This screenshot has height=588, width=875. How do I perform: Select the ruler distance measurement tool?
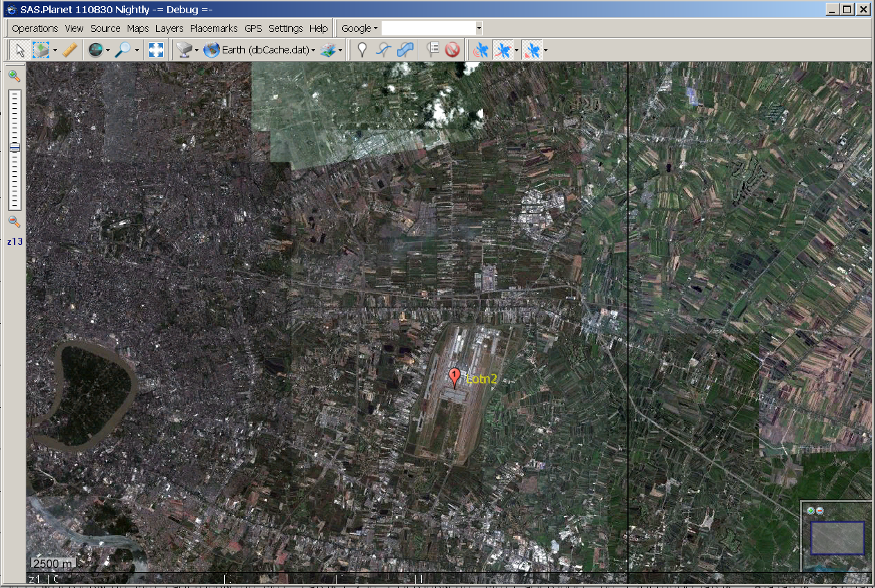(x=69, y=50)
